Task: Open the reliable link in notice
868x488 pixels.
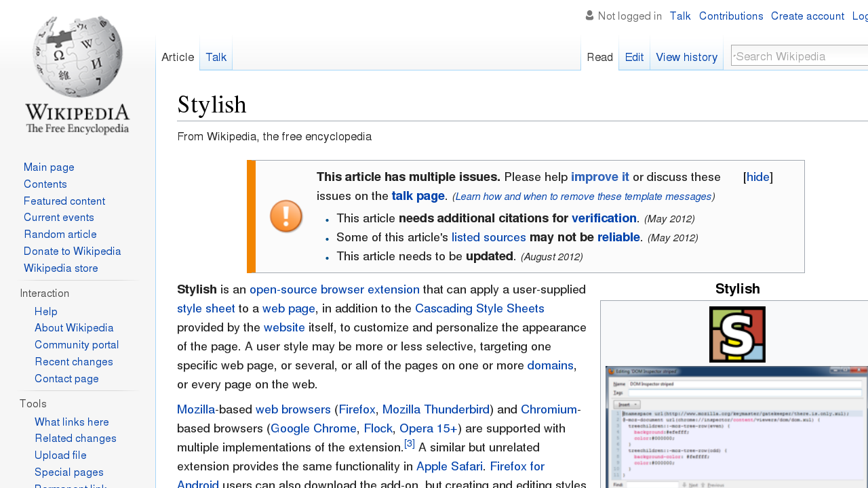Action: (618, 237)
